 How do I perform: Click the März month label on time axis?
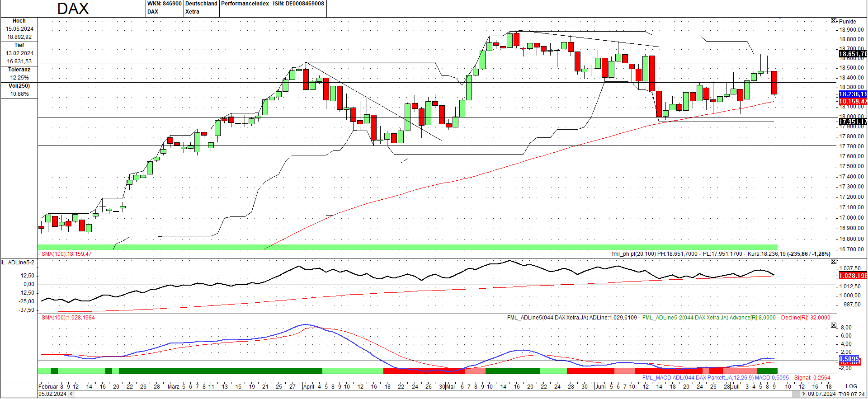(174, 386)
